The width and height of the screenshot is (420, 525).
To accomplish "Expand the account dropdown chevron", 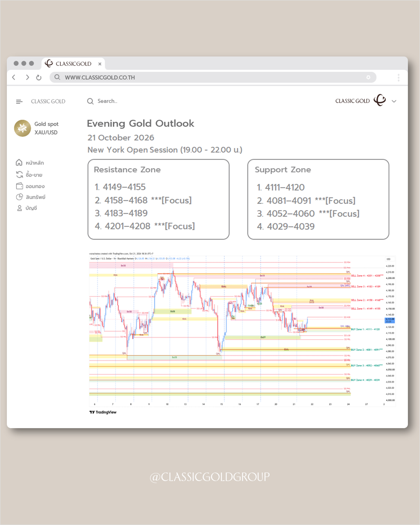I will (394, 101).
